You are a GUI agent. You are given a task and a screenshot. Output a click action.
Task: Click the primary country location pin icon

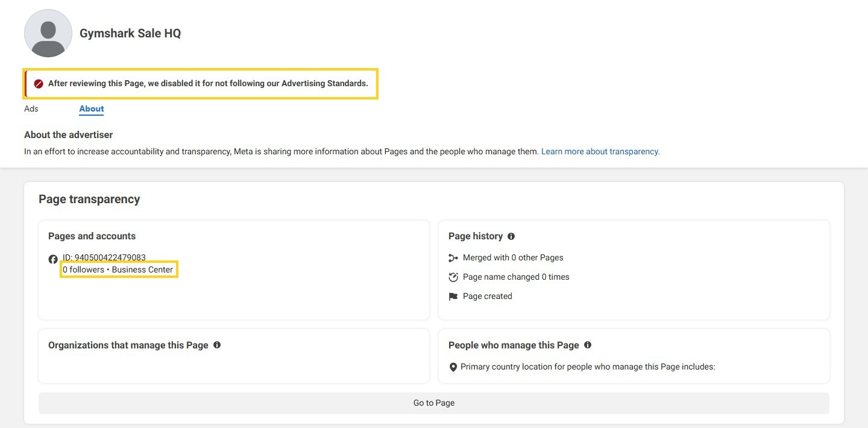[x=453, y=367]
